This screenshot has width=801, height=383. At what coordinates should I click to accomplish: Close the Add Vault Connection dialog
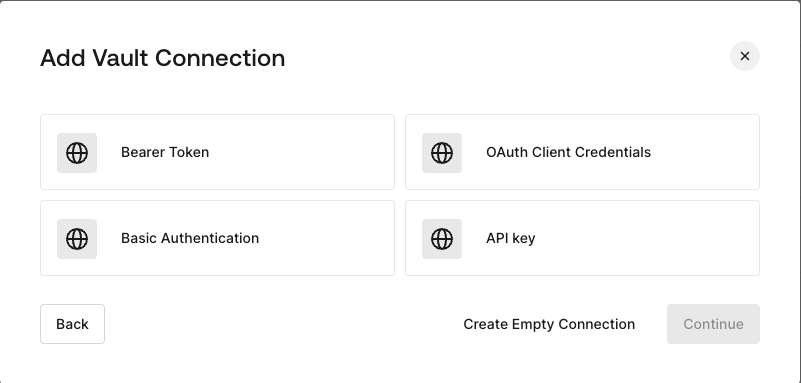745,56
